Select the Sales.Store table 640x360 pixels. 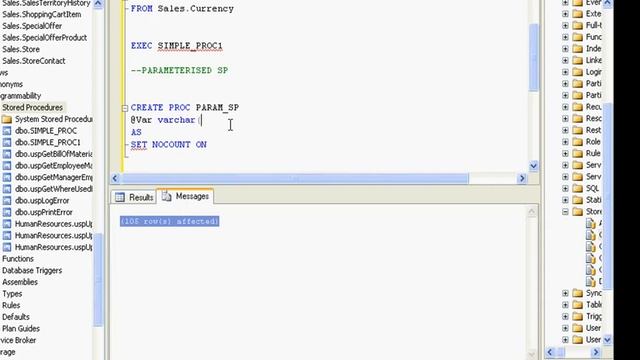pos(21,49)
